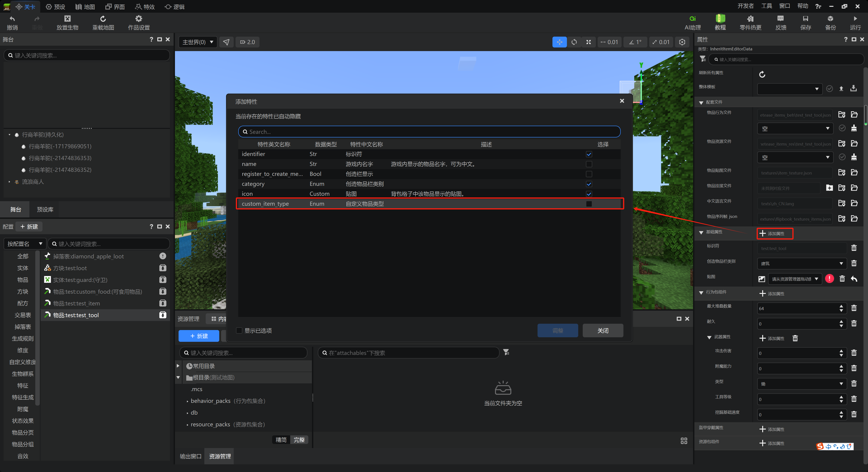
Task: Click red warning icon next to 贴图
Action: click(829, 279)
